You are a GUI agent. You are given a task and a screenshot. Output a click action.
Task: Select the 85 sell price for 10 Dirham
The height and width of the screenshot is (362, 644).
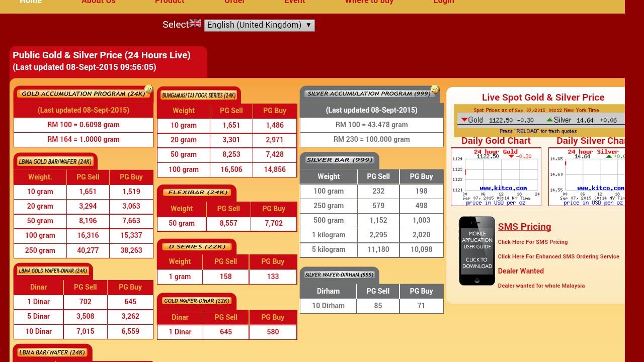click(x=378, y=306)
